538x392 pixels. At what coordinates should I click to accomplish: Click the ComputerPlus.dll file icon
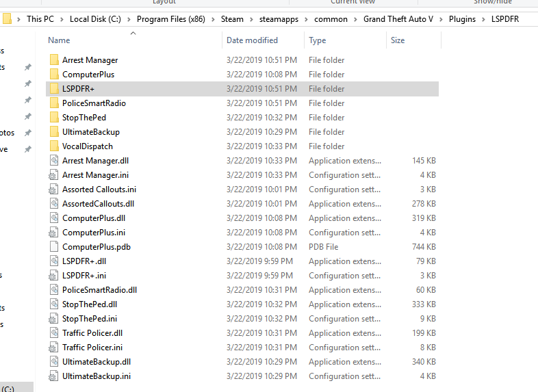coord(54,218)
